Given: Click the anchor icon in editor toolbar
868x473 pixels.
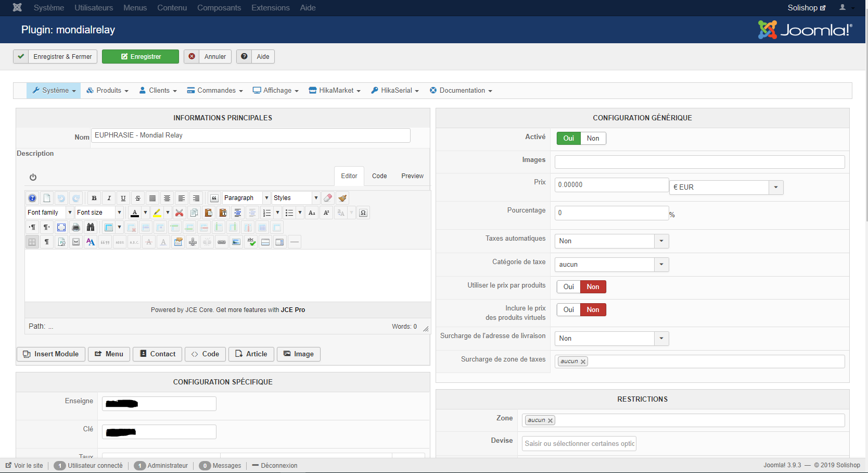Looking at the screenshot, I should [193, 242].
